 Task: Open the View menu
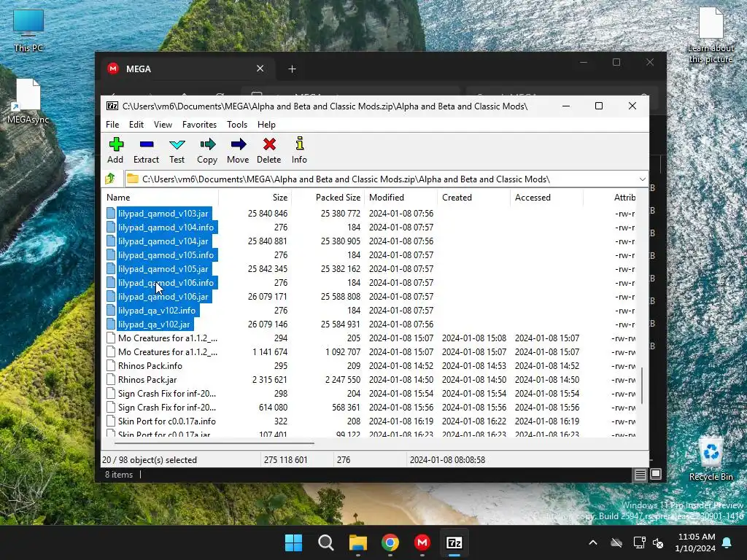pyautogui.click(x=163, y=124)
